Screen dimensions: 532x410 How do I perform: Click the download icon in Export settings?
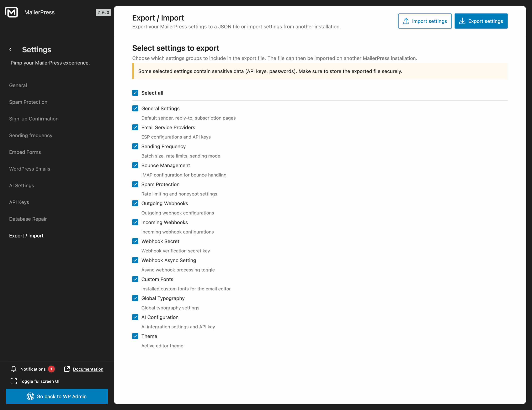(x=462, y=21)
